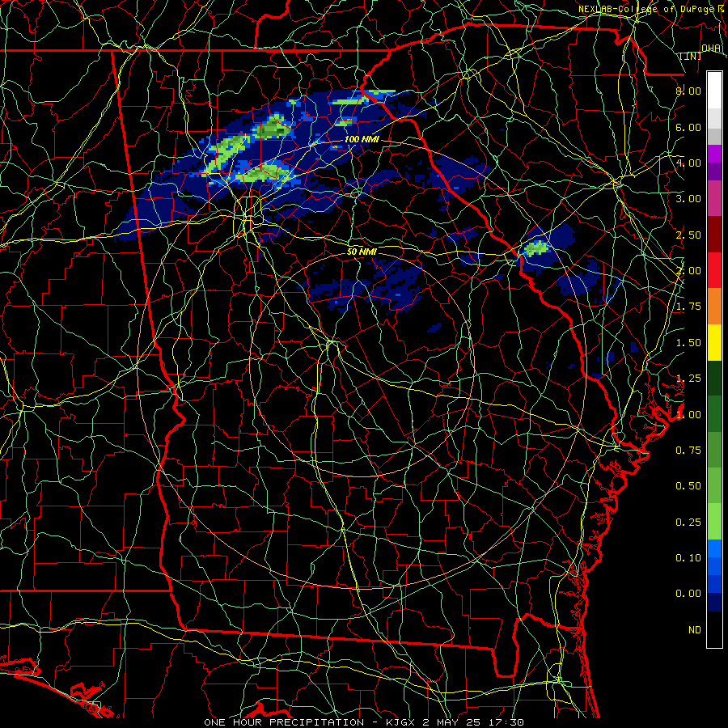The image size is (728, 728).
Task: Click the 0.10 legend value
Action: pos(688,557)
